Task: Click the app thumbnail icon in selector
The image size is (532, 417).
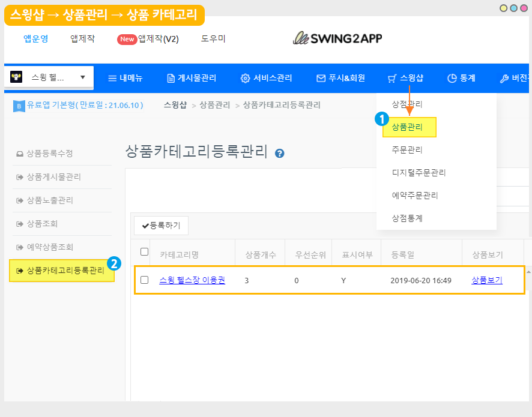Action: (x=16, y=77)
